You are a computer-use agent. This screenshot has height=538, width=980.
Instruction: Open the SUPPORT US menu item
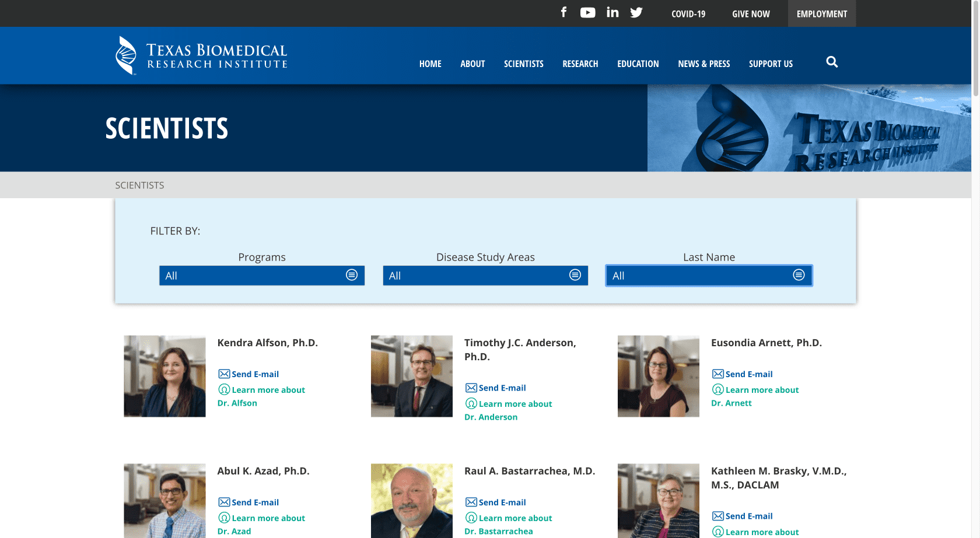pos(771,64)
